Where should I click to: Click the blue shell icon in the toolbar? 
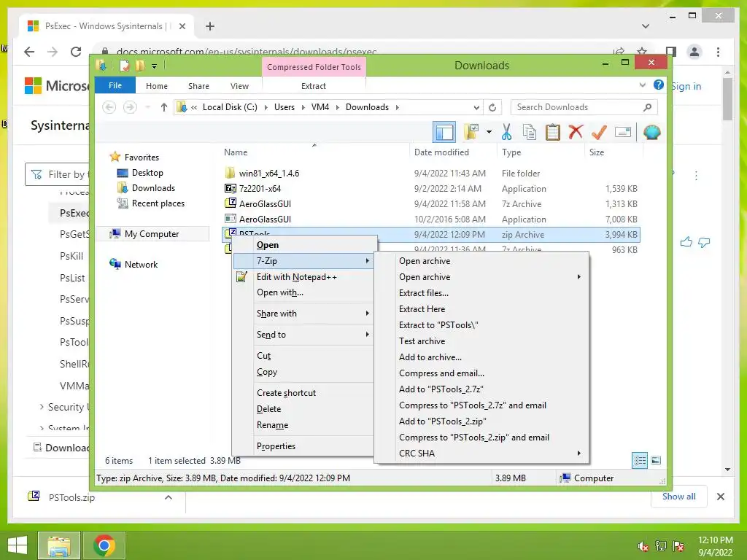[651, 132]
